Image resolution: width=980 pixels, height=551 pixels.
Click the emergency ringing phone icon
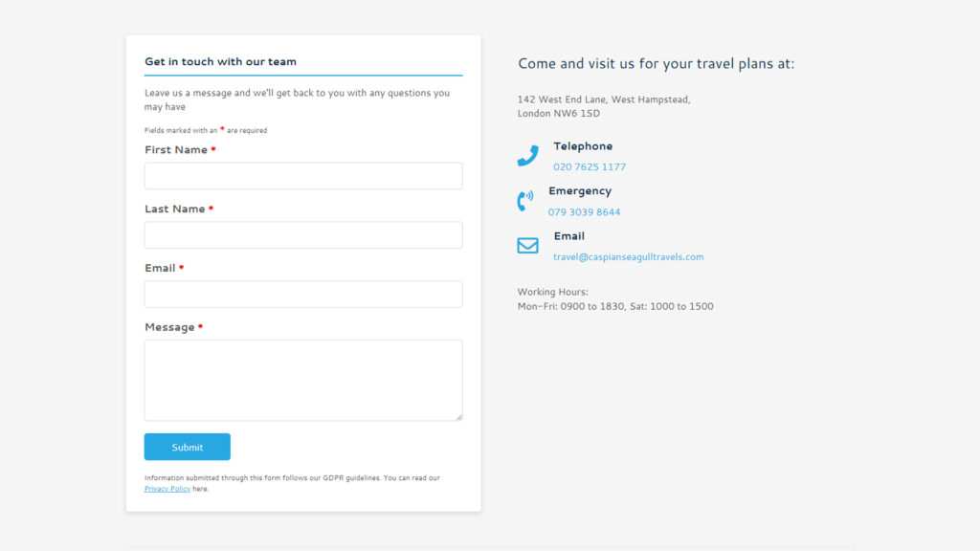click(x=525, y=201)
